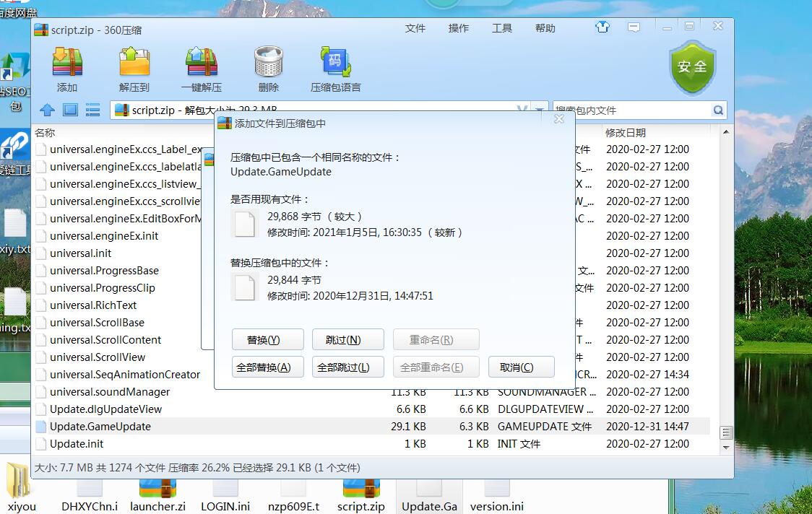The image size is (812, 514).
Task: Switch to the list view icon
Action: (x=92, y=110)
